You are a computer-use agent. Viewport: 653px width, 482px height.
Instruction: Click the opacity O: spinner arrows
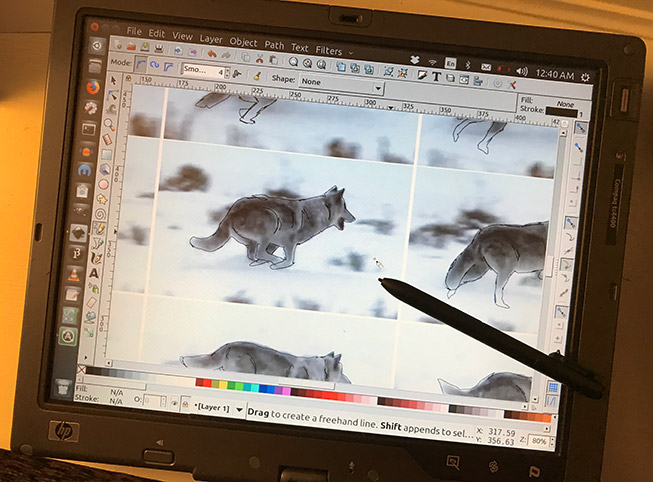[163, 402]
